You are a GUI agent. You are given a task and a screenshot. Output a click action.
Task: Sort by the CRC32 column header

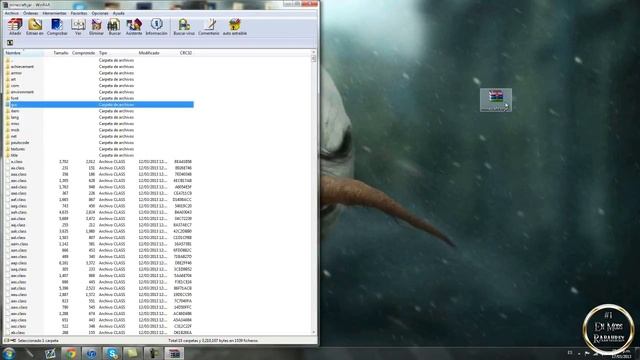[x=186, y=53]
